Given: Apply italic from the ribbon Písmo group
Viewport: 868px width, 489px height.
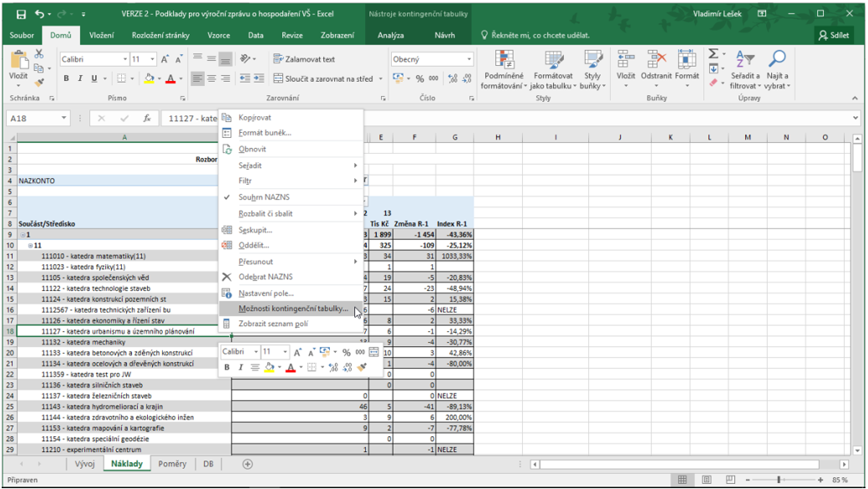Looking at the screenshot, I should click(x=80, y=79).
